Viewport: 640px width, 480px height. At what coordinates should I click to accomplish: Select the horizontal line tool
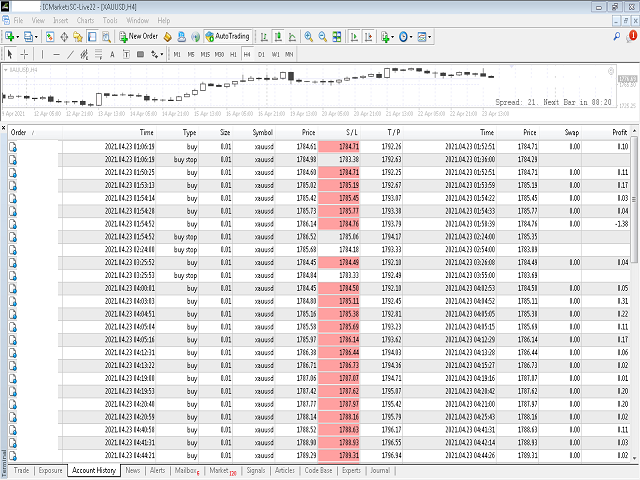point(56,54)
